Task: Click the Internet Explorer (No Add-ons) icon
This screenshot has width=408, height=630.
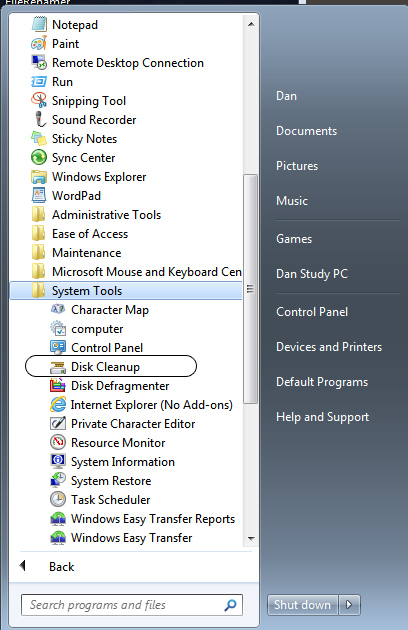Action: pos(58,405)
